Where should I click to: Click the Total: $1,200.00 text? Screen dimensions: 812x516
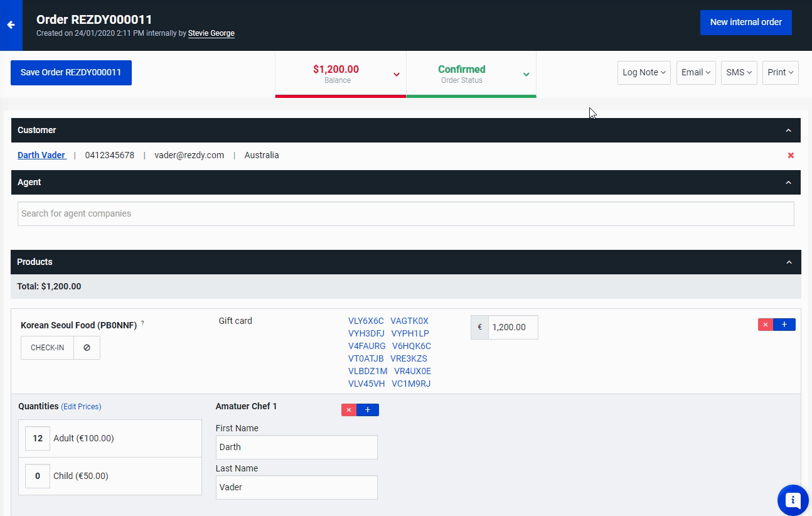pyautogui.click(x=49, y=286)
